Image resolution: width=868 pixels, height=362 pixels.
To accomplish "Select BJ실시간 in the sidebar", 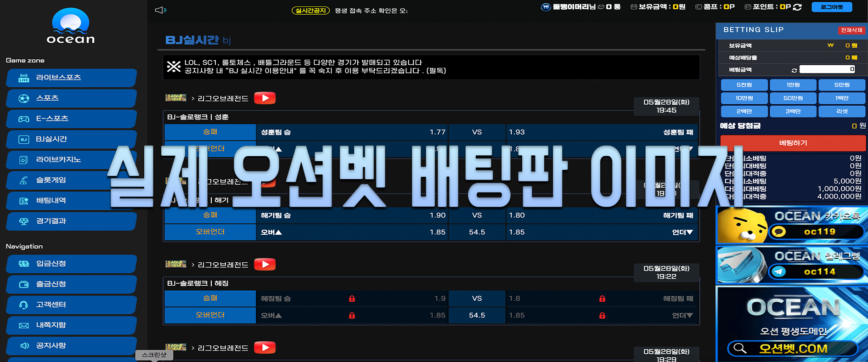I will 72,139.
